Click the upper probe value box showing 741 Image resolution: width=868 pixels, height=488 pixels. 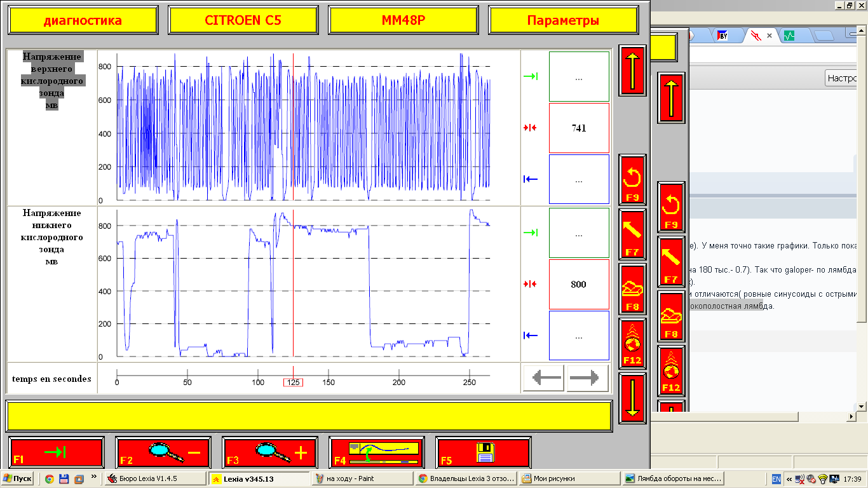click(x=578, y=128)
